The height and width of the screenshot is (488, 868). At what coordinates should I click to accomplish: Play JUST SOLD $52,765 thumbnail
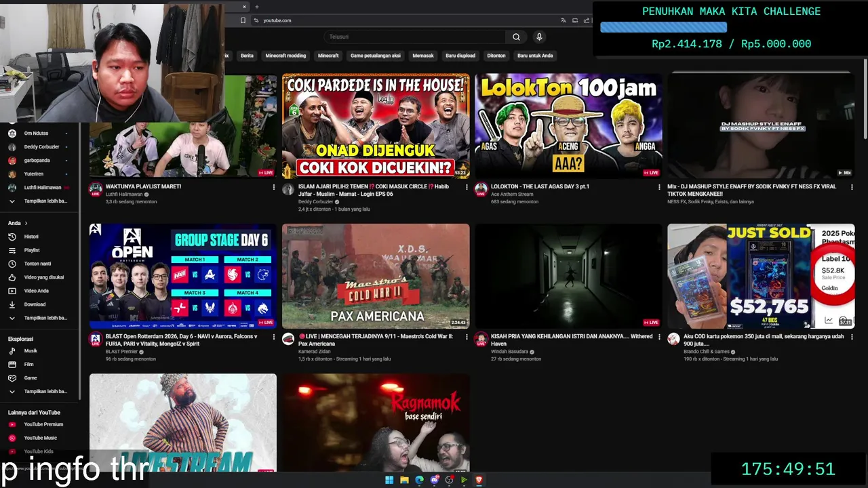[761, 276]
